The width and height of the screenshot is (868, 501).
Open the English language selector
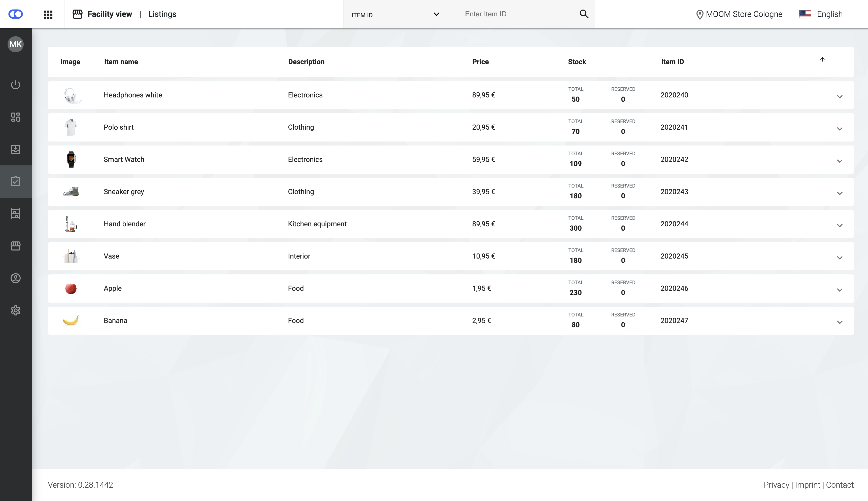click(x=821, y=14)
